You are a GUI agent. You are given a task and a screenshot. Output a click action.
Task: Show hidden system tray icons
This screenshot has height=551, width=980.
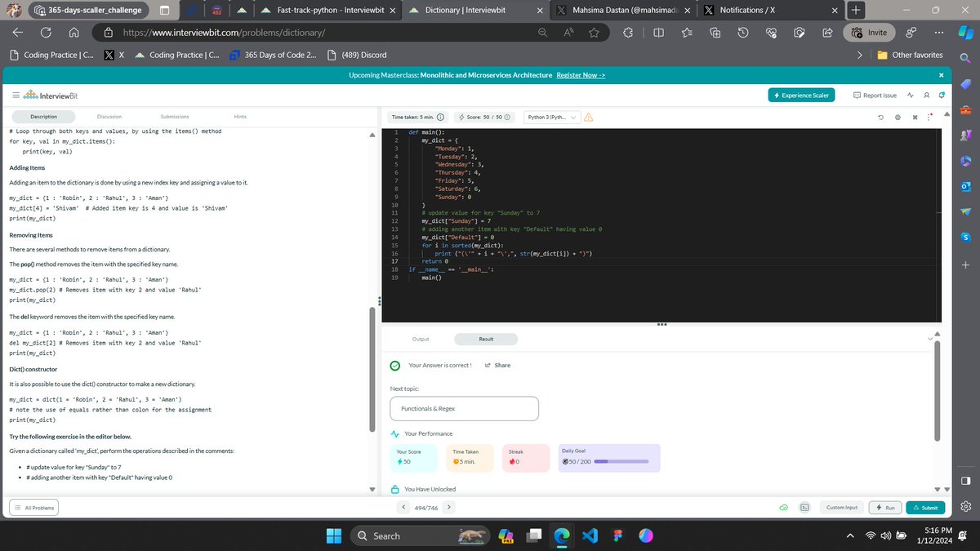point(849,535)
